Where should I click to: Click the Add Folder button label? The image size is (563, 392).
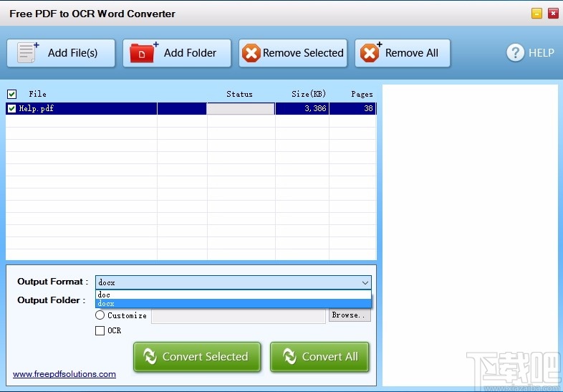point(190,53)
